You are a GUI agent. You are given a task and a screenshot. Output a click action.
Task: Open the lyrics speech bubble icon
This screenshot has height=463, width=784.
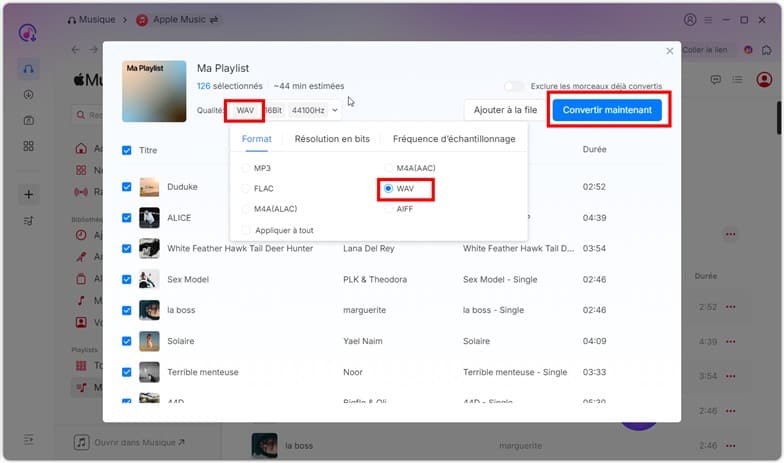[x=716, y=80]
